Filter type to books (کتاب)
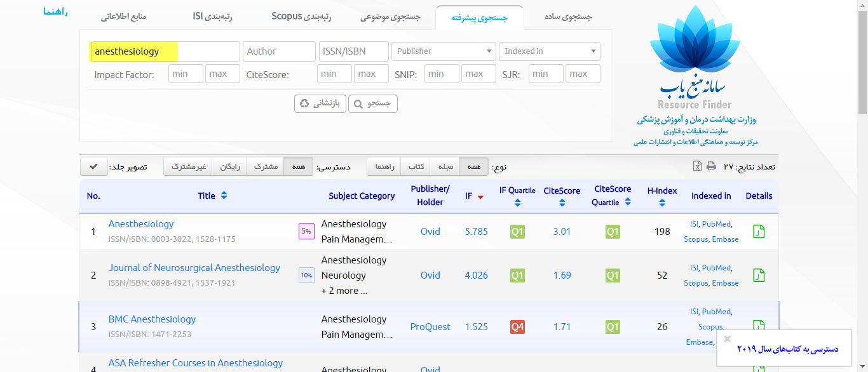 point(417,166)
